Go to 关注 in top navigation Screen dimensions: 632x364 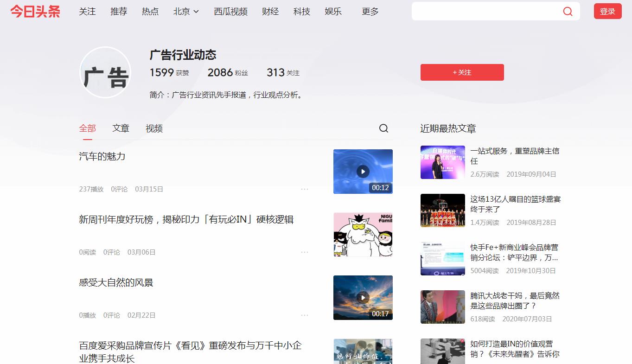pos(87,12)
